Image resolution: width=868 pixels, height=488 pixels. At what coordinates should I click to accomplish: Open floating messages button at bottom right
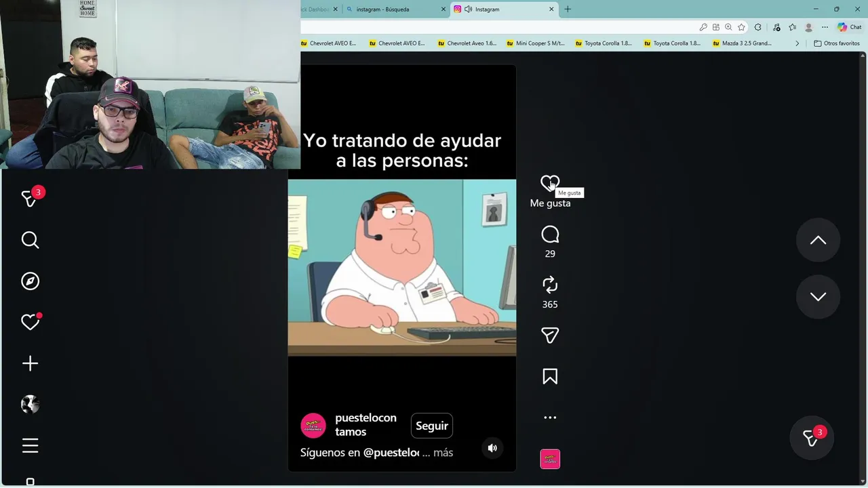(812, 437)
